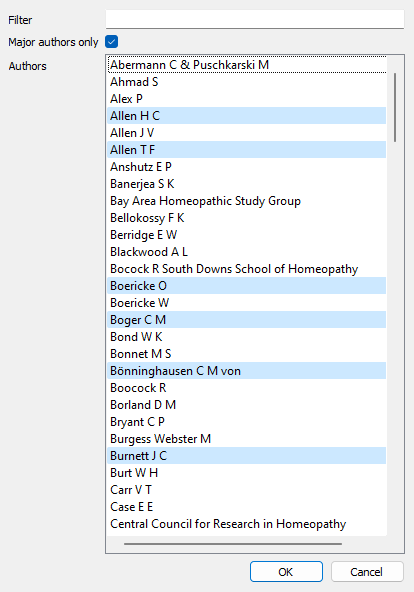
Task: Confirm selection with the OK button
Action: tap(286, 572)
